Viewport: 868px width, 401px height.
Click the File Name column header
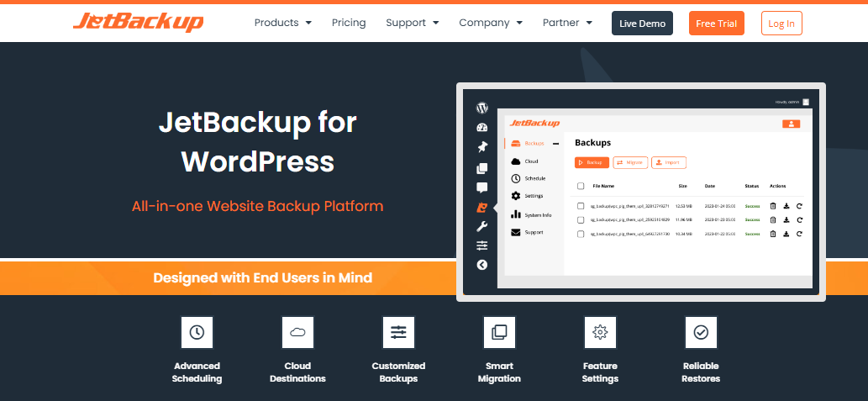(603, 186)
